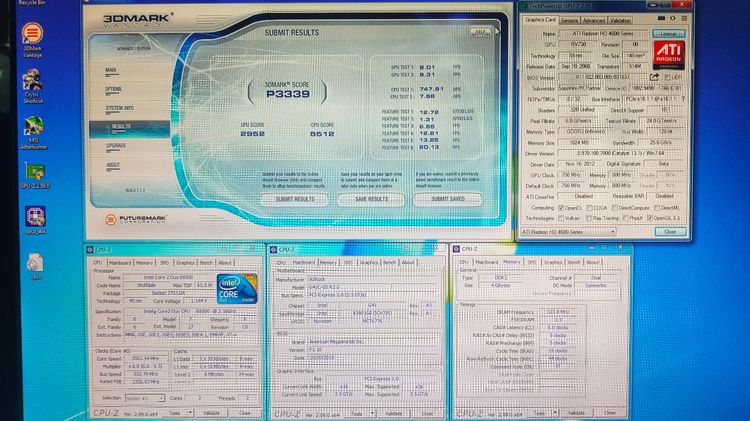Open the Graphics tab in the CPU-Z Memory window
The image size is (750, 421).
coord(553,262)
